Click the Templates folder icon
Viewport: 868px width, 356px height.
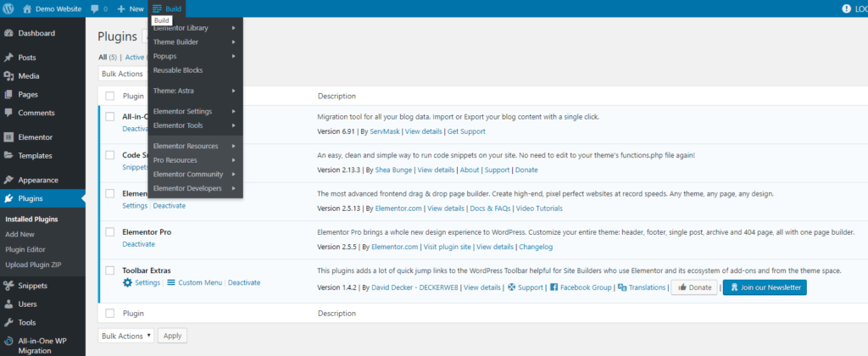[8, 156]
